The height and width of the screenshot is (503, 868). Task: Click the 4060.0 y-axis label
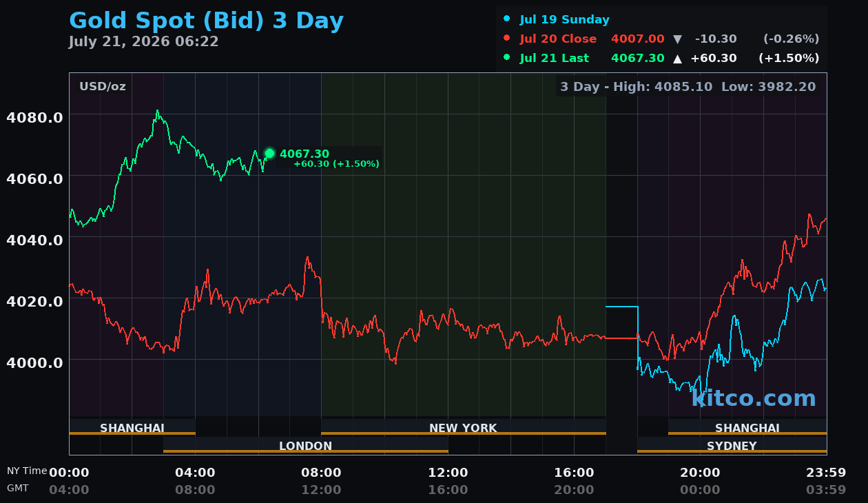34,178
